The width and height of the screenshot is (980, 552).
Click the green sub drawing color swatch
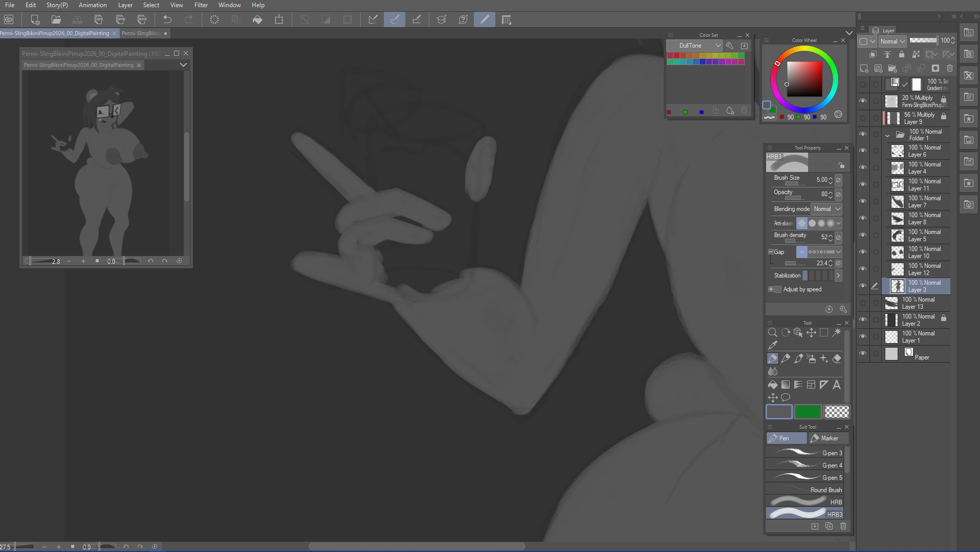pyautogui.click(x=808, y=412)
